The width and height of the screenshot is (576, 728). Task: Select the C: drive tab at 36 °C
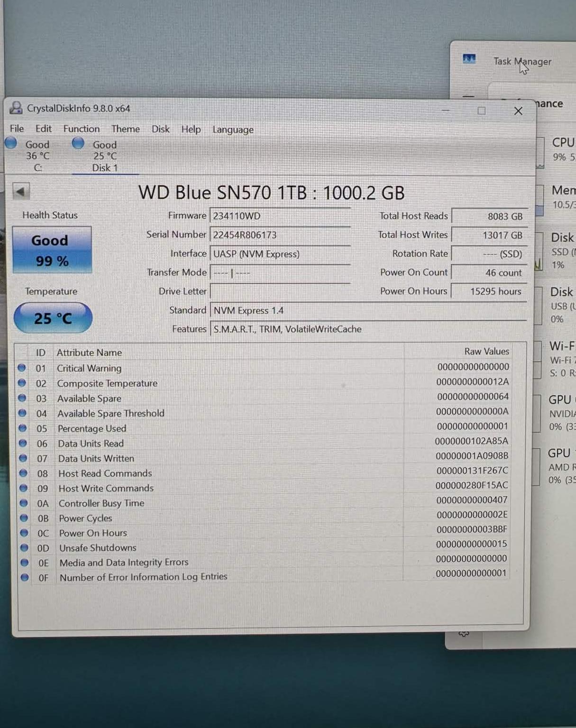[37, 155]
